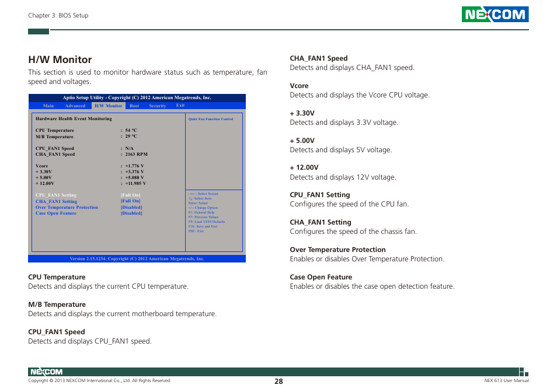The height and width of the screenshot is (392, 557).
Task: Click the F9: Load UEFI Defaults hint
Action: point(206,221)
